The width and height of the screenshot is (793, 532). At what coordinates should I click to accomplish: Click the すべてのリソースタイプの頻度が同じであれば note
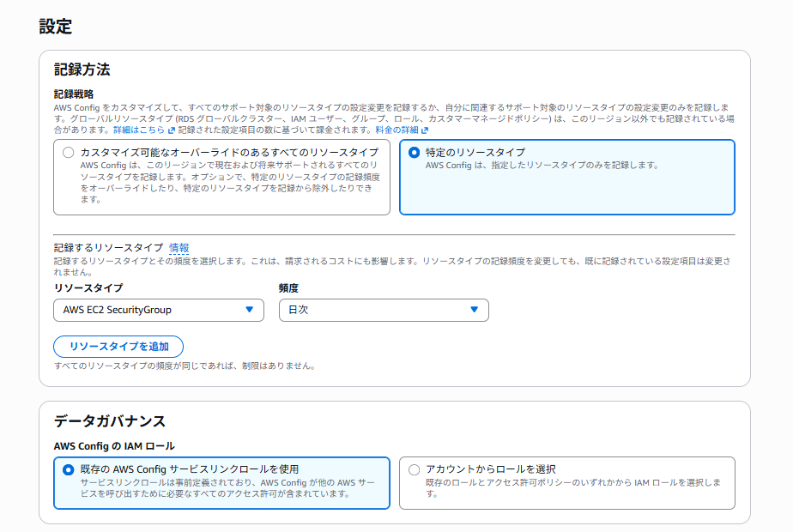pos(186,366)
